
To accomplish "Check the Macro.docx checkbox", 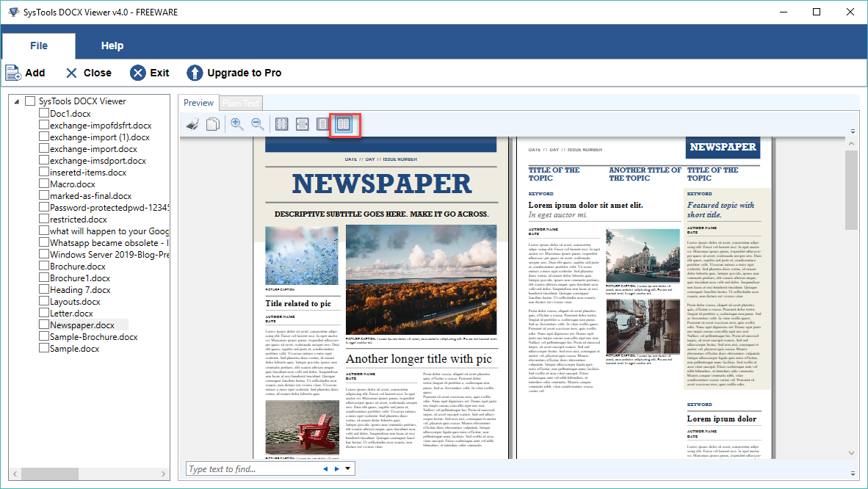I will pyautogui.click(x=44, y=184).
